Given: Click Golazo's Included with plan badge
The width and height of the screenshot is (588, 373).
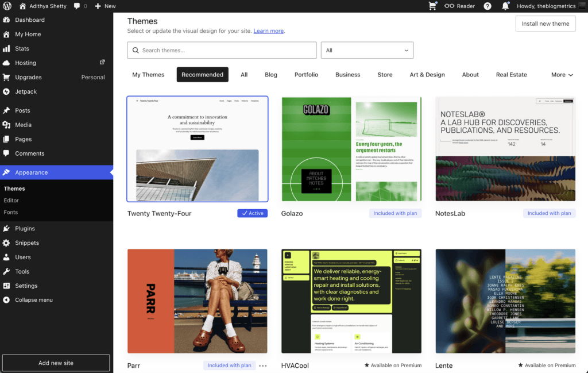Looking at the screenshot, I should point(395,213).
